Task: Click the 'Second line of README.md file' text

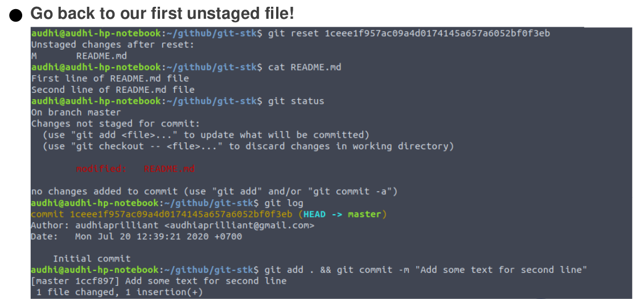Action: [113, 90]
